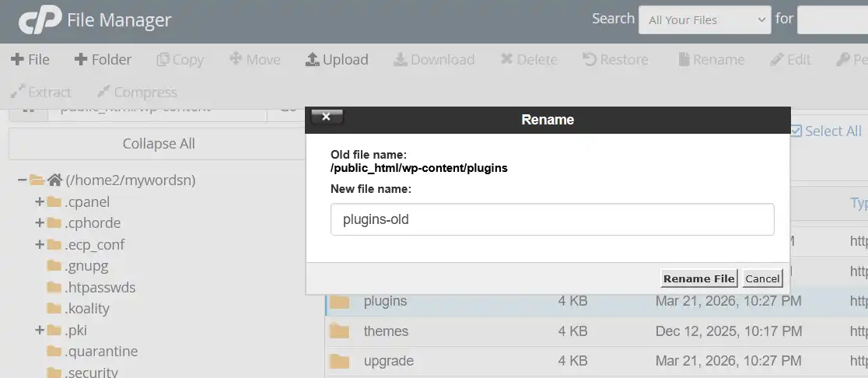Create a new file with + File

[30, 59]
